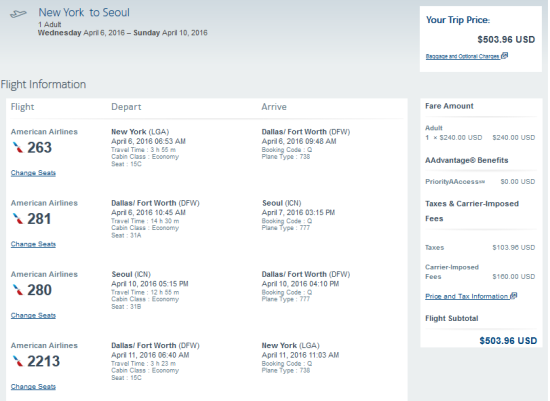
Task: Select the New York to Seoul heading
Action: [x=84, y=13]
